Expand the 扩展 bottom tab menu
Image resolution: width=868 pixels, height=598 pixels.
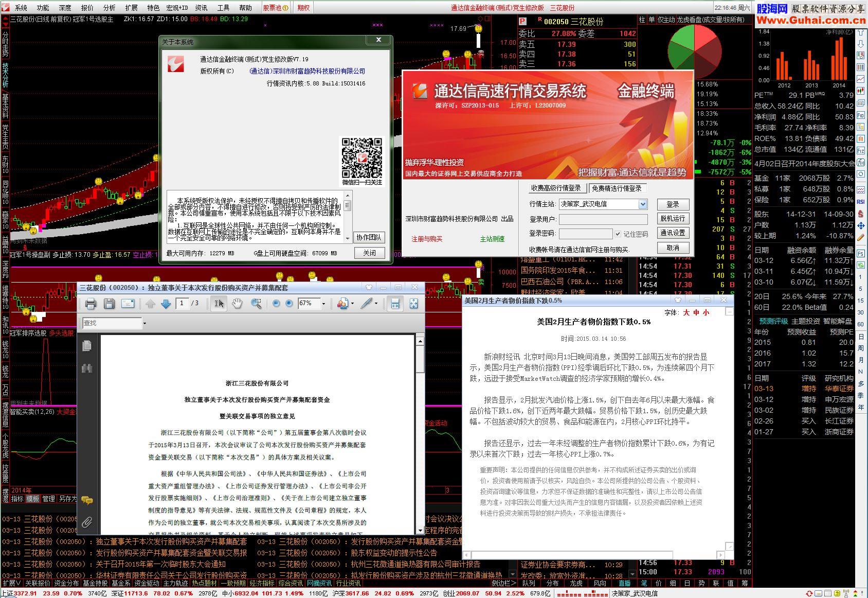(x=11, y=583)
